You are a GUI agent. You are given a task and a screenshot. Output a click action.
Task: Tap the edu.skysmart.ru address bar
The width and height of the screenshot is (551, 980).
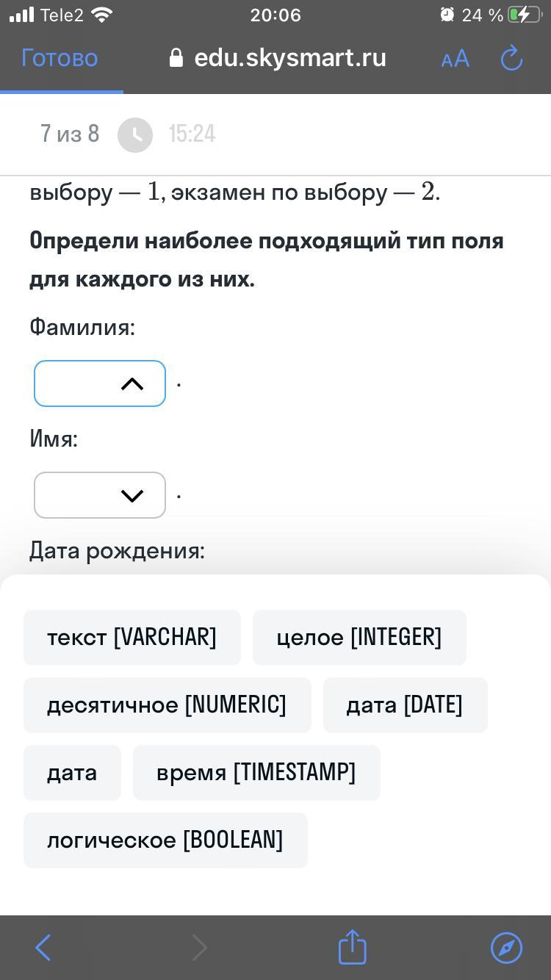tap(289, 58)
